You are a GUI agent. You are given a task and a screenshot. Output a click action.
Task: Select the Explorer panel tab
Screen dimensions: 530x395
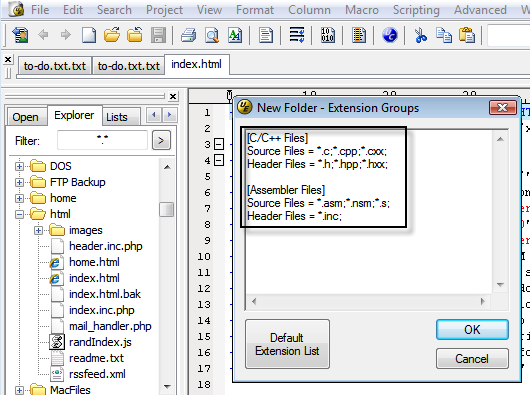click(x=74, y=115)
